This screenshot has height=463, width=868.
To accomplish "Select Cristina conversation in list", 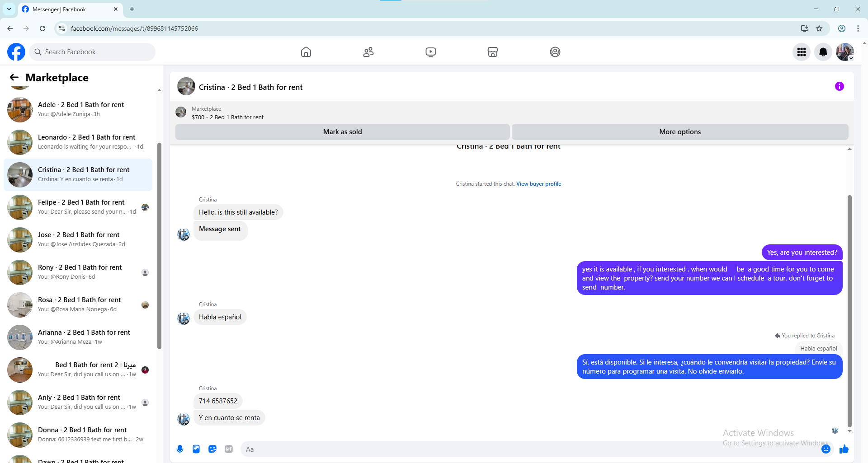I will tap(78, 174).
